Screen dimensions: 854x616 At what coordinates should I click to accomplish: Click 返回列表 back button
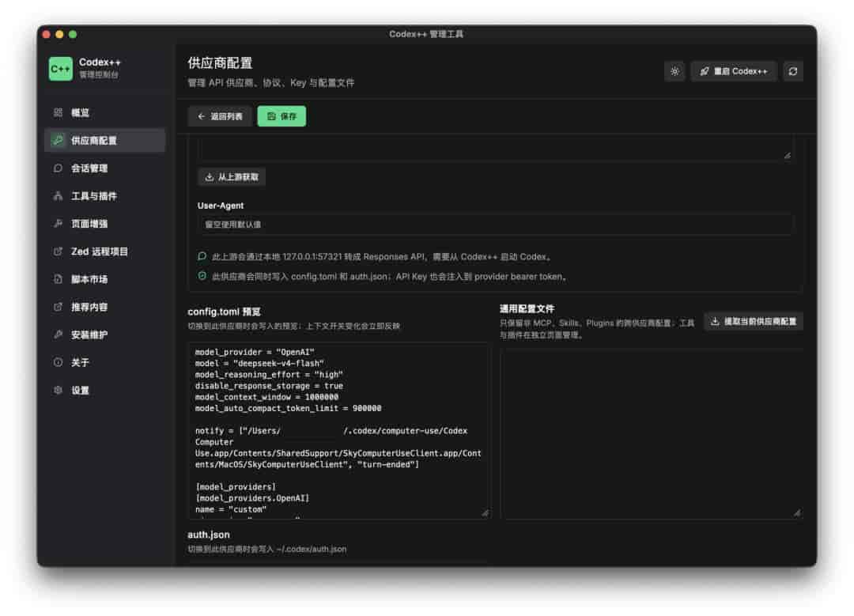pos(220,116)
